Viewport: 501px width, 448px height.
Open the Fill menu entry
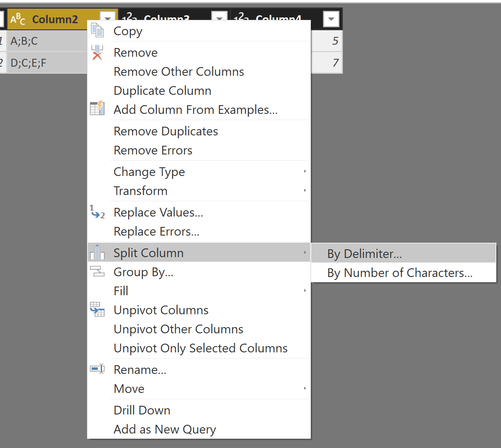click(199, 291)
